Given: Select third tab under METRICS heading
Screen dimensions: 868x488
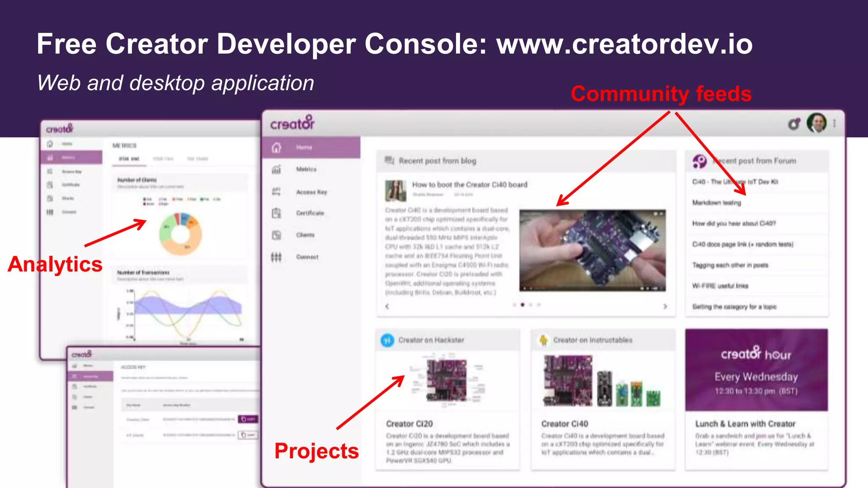Looking at the screenshot, I should [197, 159].
